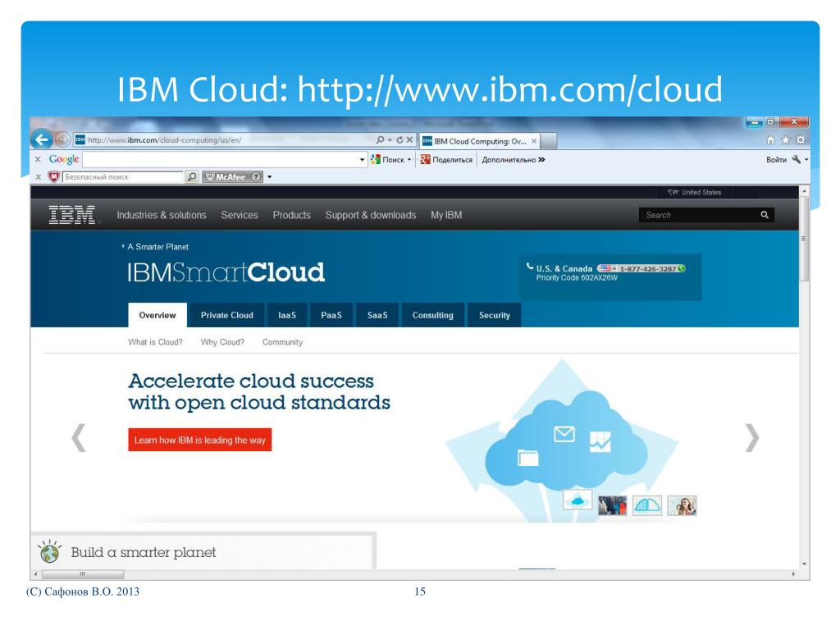Select the Overview tab
This screenshot has height=630, width=840.
coord(157,315)
